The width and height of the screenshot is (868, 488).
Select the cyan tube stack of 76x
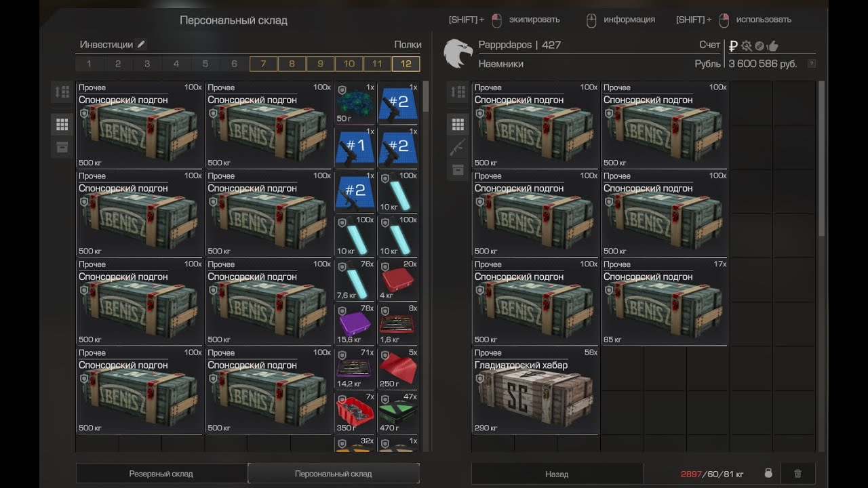coord(355,279)
